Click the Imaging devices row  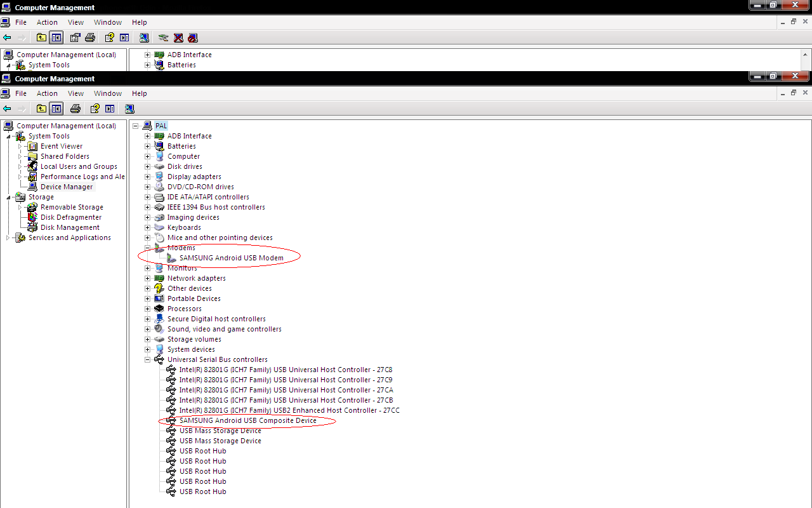pos(193,217)
